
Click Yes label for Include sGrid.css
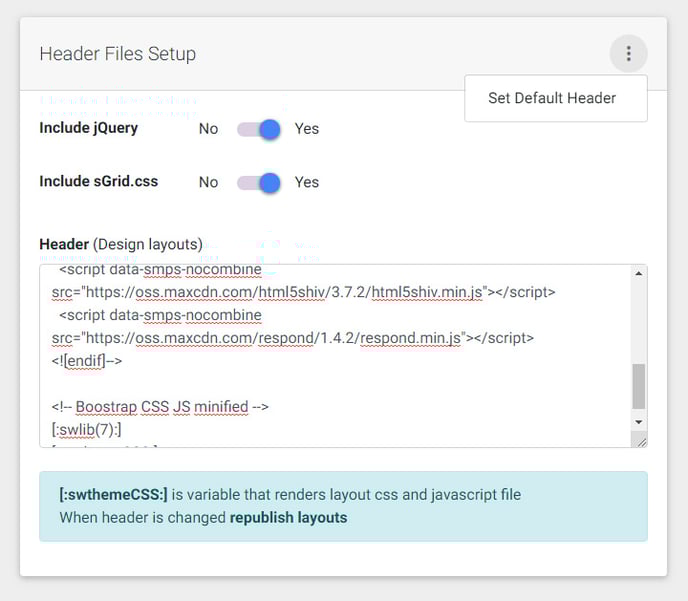coord(307,182)
